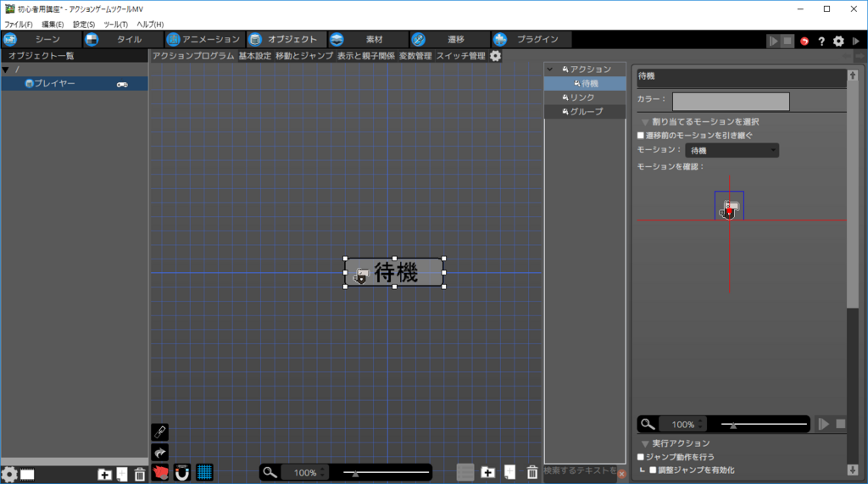Click the 待機 name field
Screen dimensions: 868x484
(x=741, y=76)
